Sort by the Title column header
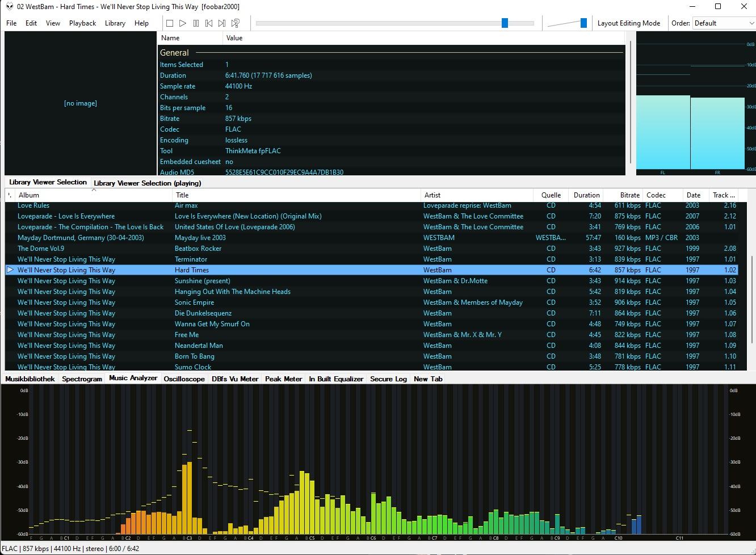The height and width of the screenshot is (555, 756). [297, 195]
